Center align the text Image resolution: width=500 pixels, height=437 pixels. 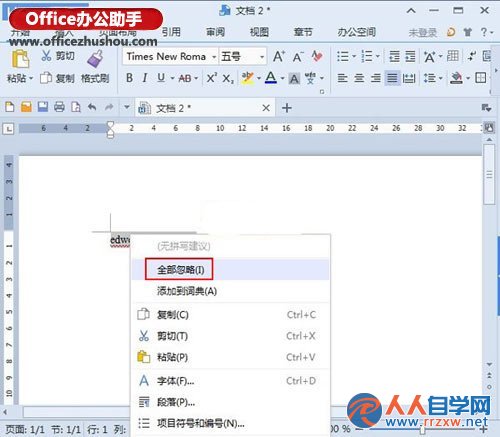pyautogui.click(x=359, y=78)
